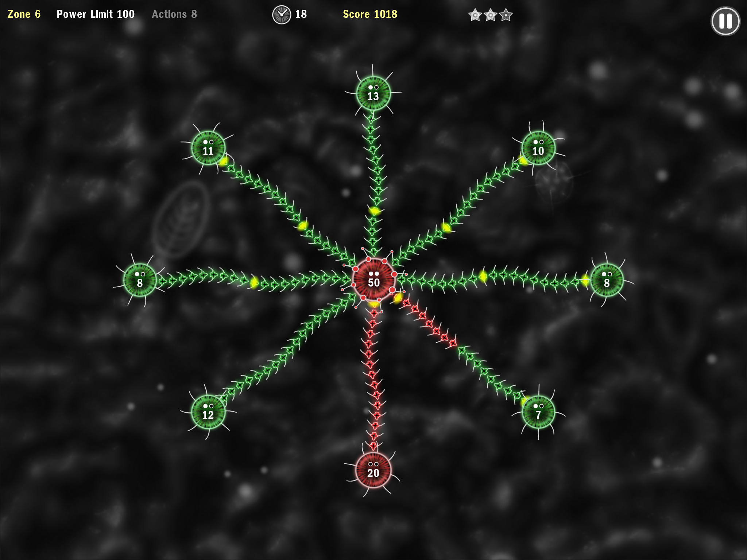Select the green cell labeled 7
The image size is (747, 560).
538,412
